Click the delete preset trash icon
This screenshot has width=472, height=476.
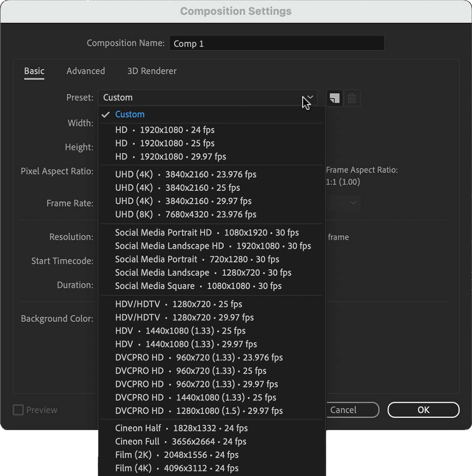(352, 98)
